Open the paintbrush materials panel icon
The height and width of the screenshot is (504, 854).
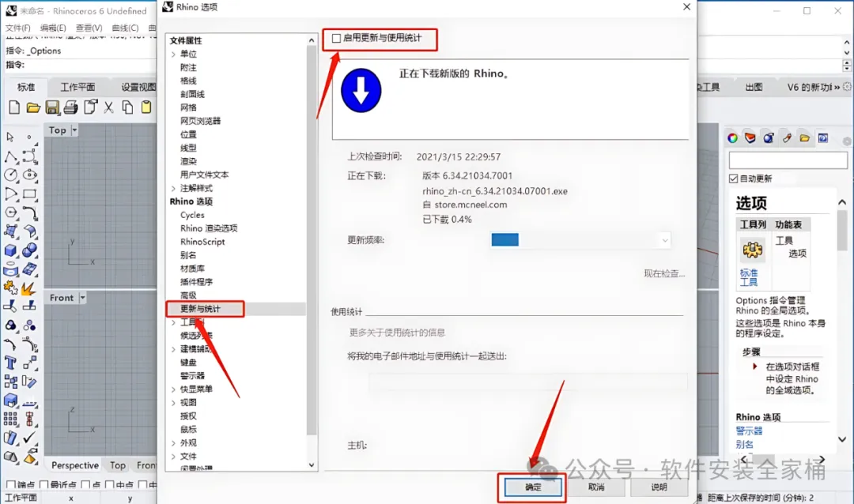[x=787, y=138]
